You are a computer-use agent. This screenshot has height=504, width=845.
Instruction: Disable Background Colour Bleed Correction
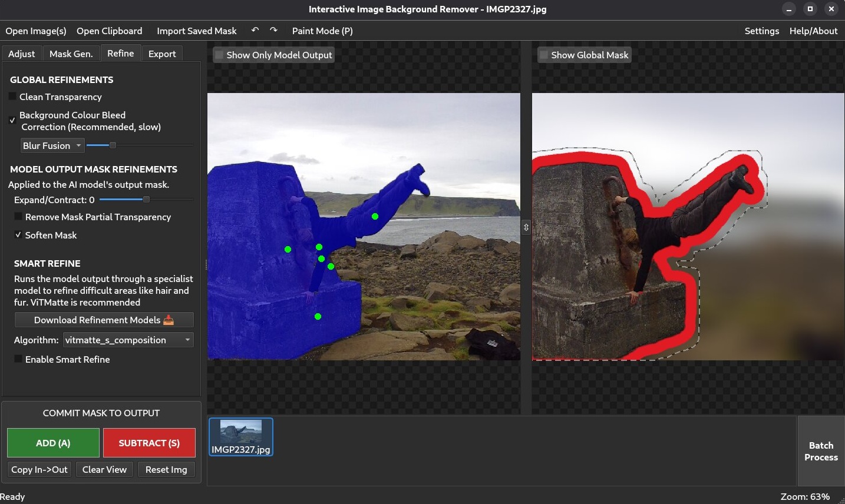click(12, 120)
